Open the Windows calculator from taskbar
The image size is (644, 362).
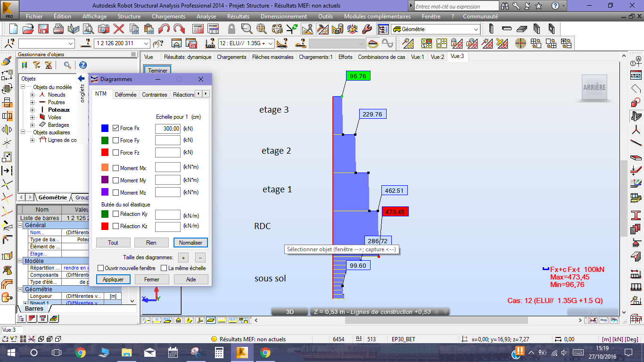pyautogui.click(x=219, y=353)
